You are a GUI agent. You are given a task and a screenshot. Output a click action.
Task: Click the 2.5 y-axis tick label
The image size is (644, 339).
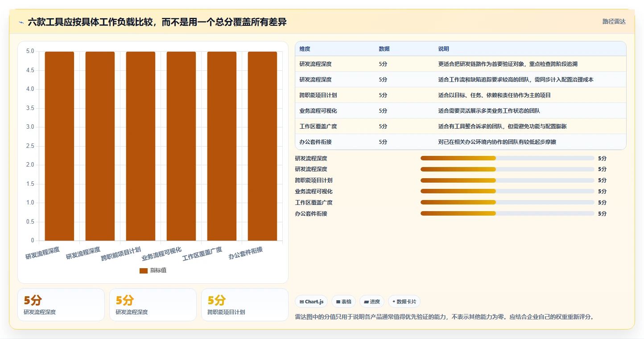pyautogui.click(x=30, y=146)
